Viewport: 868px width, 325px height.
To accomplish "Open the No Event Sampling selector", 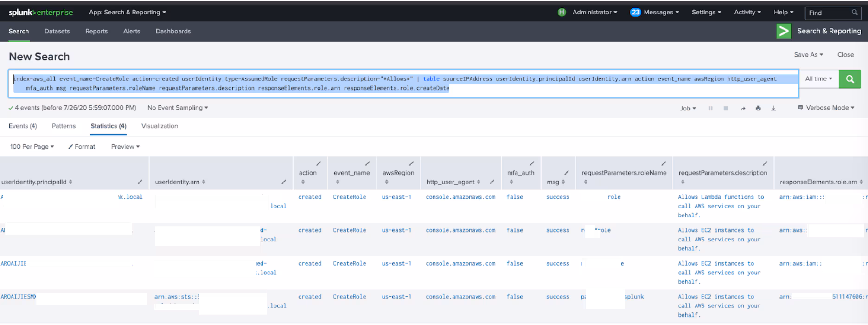I will 178,108.
